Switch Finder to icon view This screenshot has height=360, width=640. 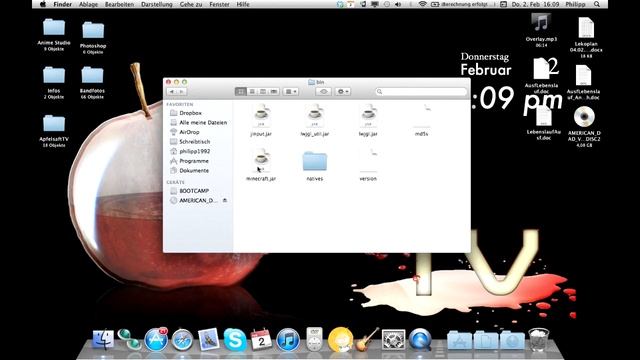(240, 91)
